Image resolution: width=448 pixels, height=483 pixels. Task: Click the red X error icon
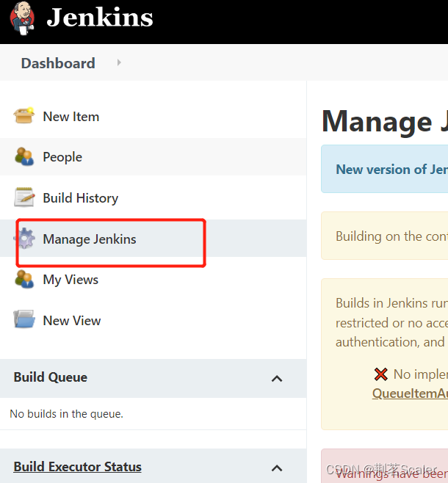pos(381,374)
